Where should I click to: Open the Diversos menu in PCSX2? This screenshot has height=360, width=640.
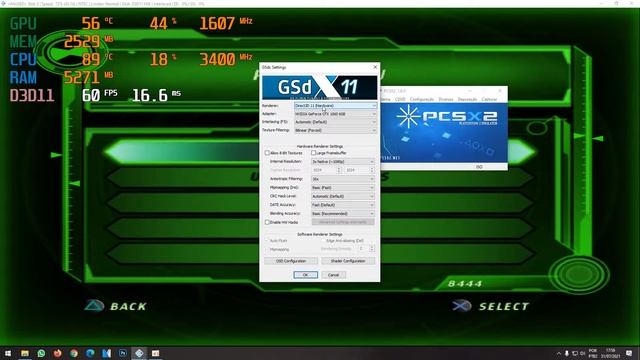(x=446, y=99)
